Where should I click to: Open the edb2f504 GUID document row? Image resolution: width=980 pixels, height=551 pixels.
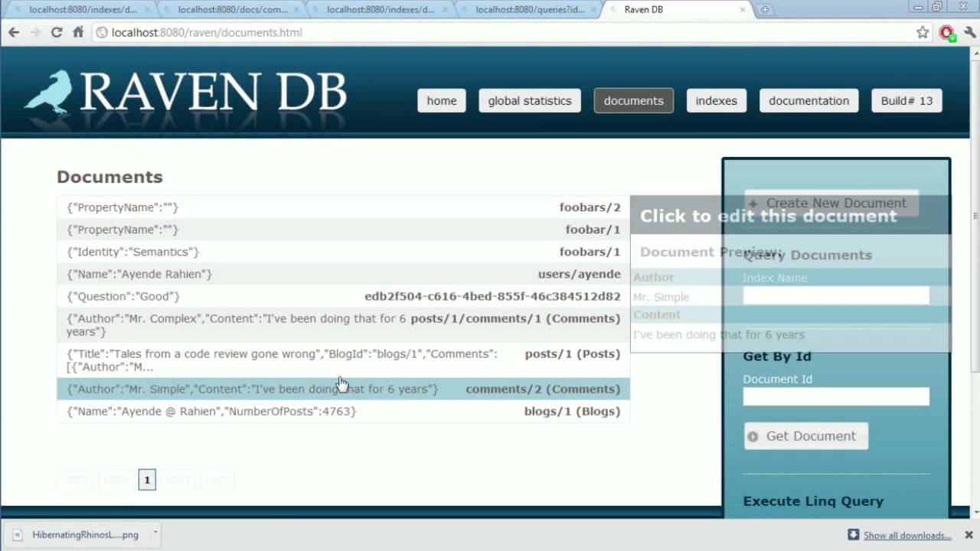pyautogui.click(x=343, y=296)
